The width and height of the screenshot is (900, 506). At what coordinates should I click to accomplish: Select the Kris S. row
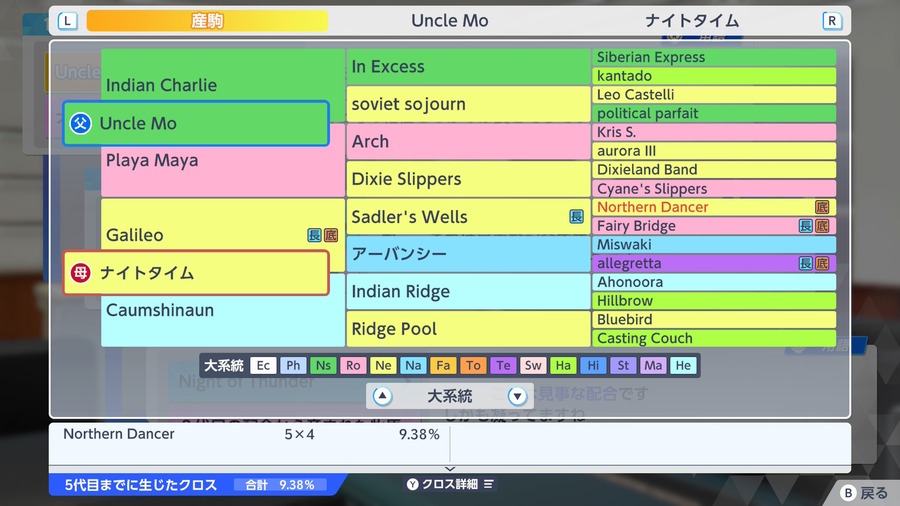(x=714, y=132)
